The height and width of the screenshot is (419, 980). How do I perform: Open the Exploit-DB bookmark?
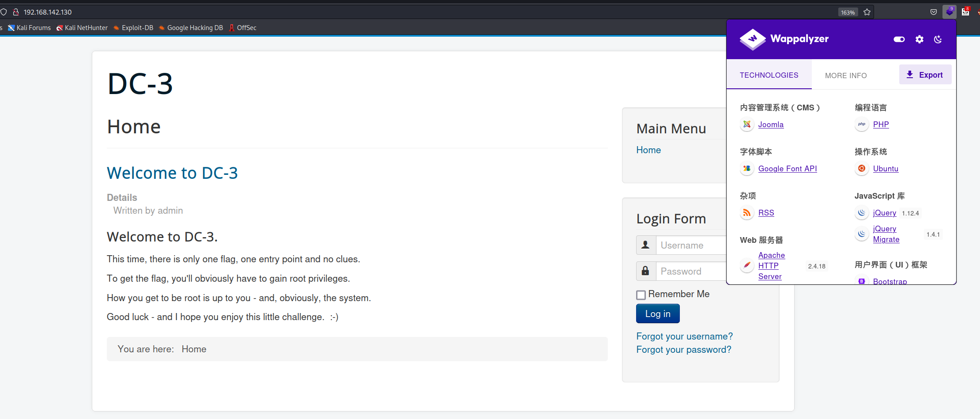tap(133, 28)
